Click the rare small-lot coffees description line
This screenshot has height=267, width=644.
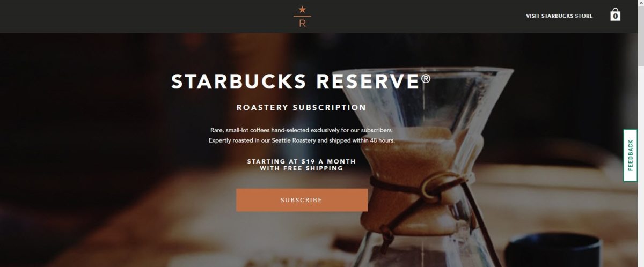tap(302, 130)
